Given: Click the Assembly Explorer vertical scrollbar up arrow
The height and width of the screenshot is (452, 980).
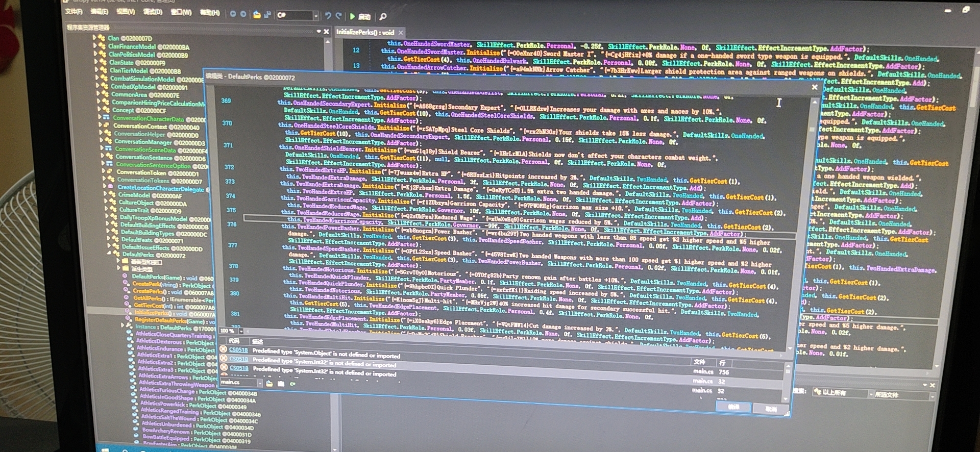Looking at the screenshot, I should [x=327, y=42].
